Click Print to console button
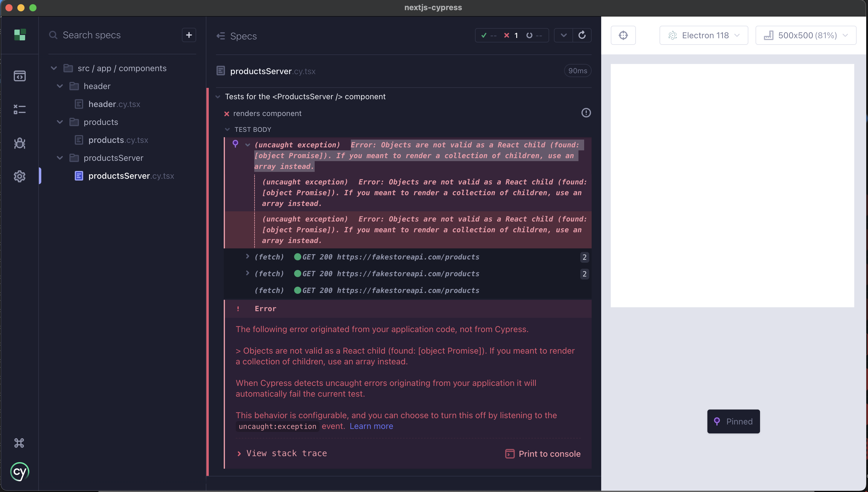 pyautogui.click(x=543, y=453)
